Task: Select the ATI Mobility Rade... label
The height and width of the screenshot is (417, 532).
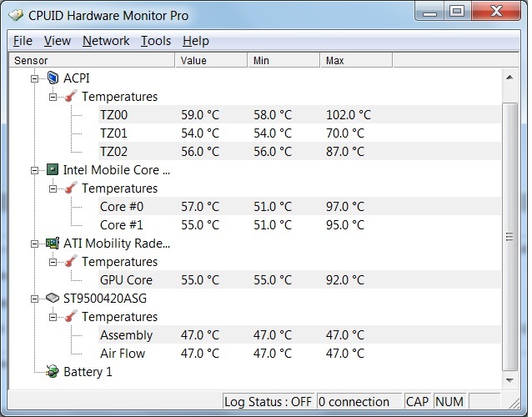Action: 117,244
